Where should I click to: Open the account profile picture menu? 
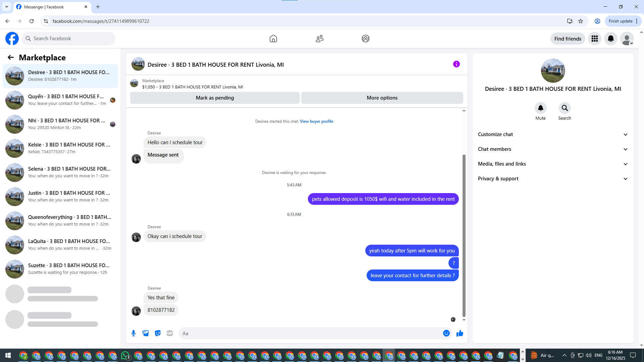click(627, 39)
